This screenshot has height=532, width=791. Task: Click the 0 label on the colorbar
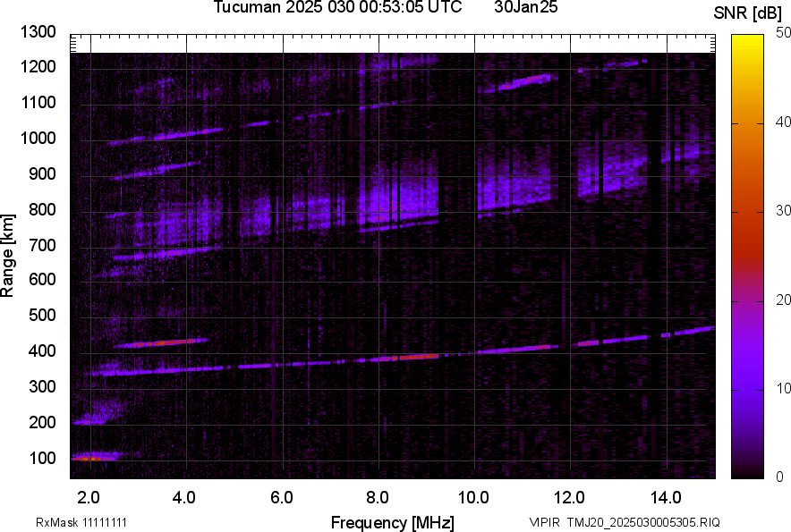click(780, 477)
